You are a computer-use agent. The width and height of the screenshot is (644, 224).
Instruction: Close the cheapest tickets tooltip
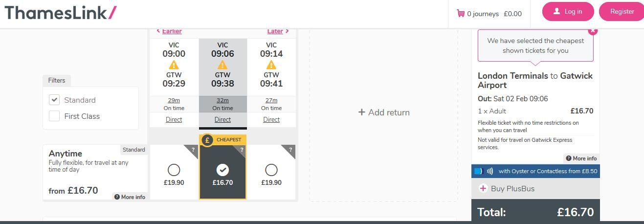(593, 31)
